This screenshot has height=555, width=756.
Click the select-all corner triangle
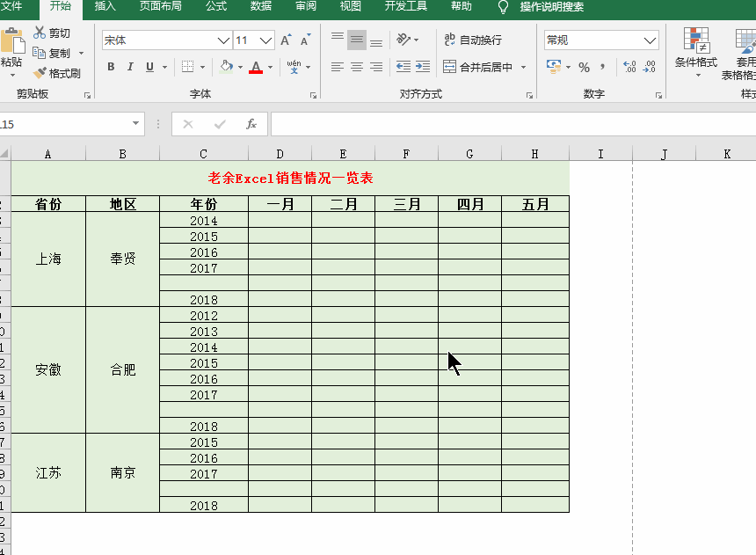coord(4,154)
